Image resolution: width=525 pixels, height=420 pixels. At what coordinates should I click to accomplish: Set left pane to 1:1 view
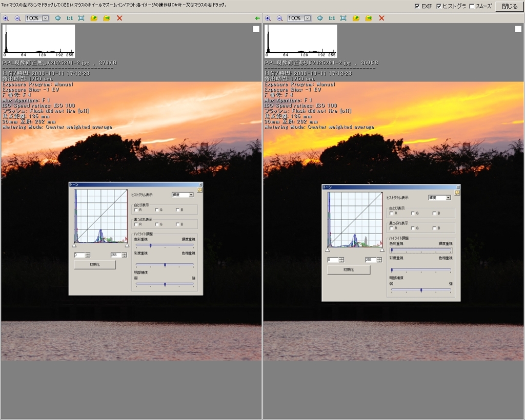click(x=70, y=18)
